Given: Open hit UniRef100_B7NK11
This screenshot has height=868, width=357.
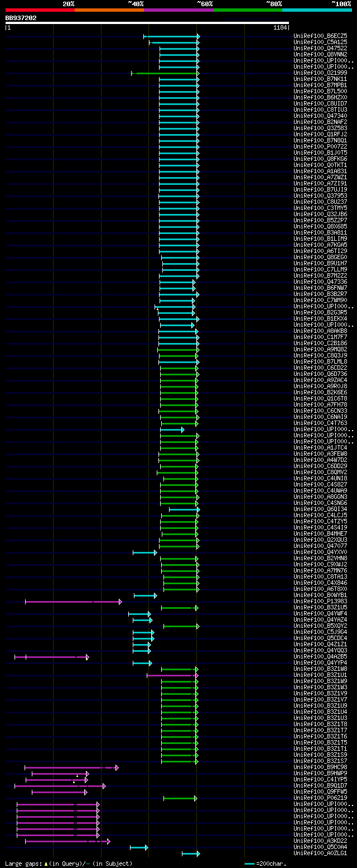Looking at the screenshot, I should click(320, 79).
